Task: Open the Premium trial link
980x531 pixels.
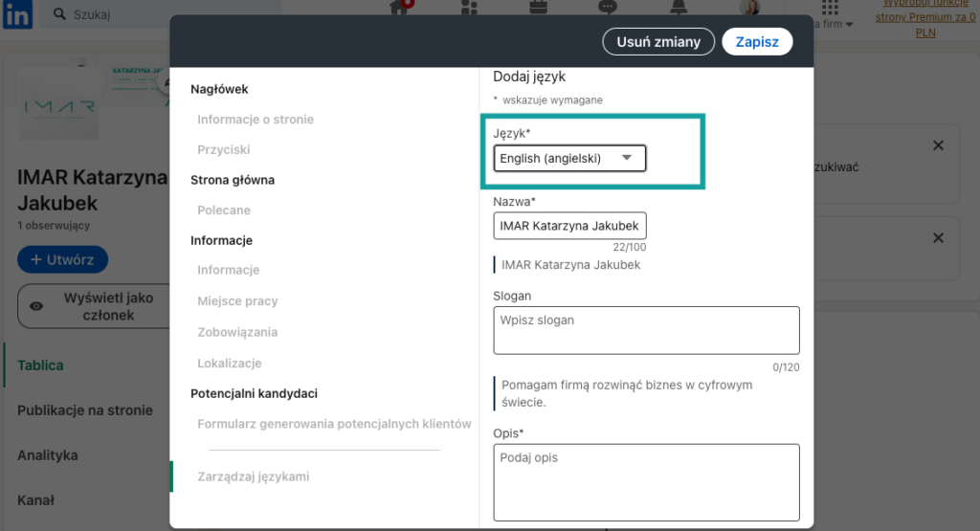Action: pyautogui.click(x=925, y=17)
